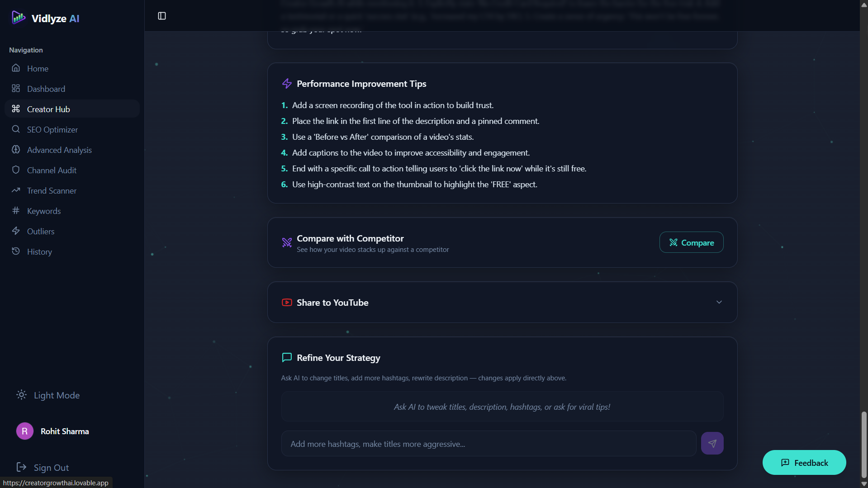The height and width of the screenshot is (488, 868).
Task: Open the Creator Hub section
Action: click(x=48, y=109)
